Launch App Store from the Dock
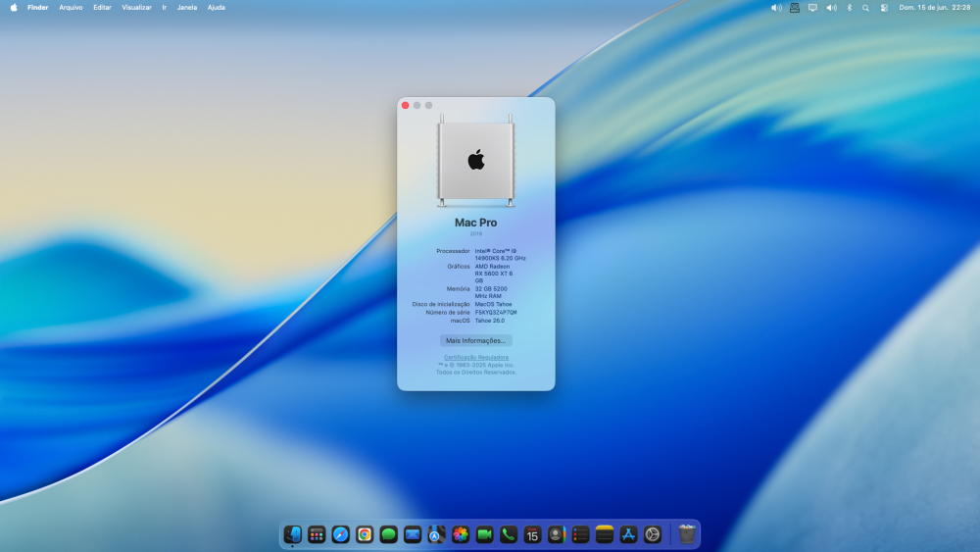This screenshot has height=552, width=980. pyautogui.click(x=628, y=534)
